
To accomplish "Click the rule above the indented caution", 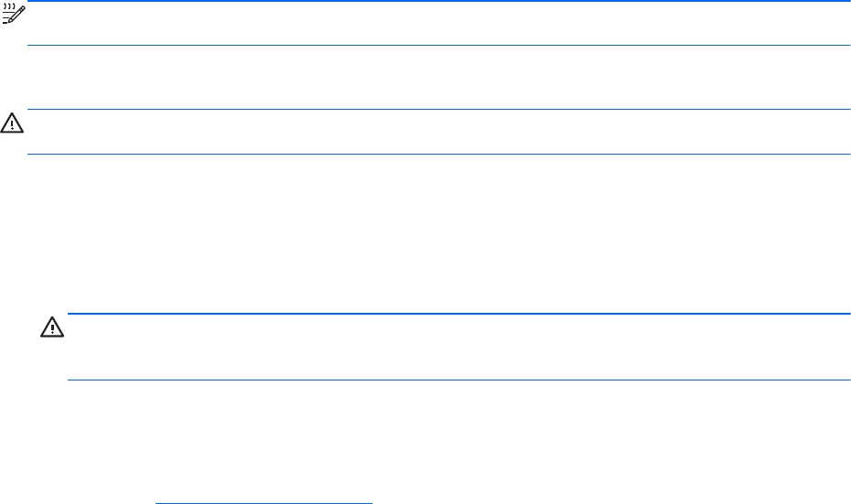I will (x=458, y=314).
